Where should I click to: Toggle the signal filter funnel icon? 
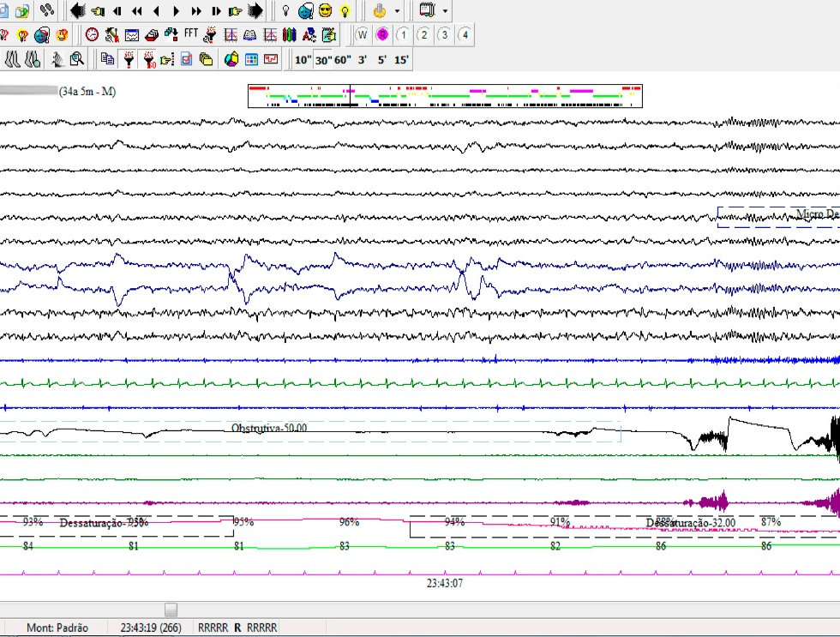129,59
